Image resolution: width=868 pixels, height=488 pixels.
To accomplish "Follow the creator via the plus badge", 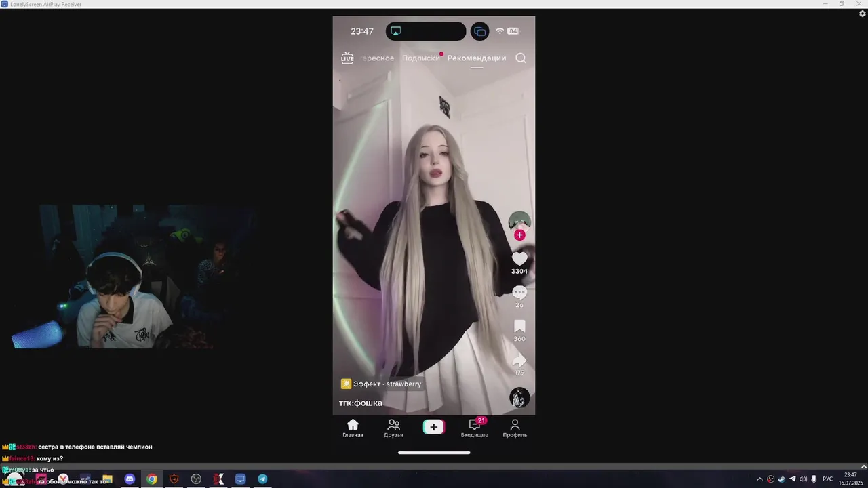I will click(x=519, y=235).
